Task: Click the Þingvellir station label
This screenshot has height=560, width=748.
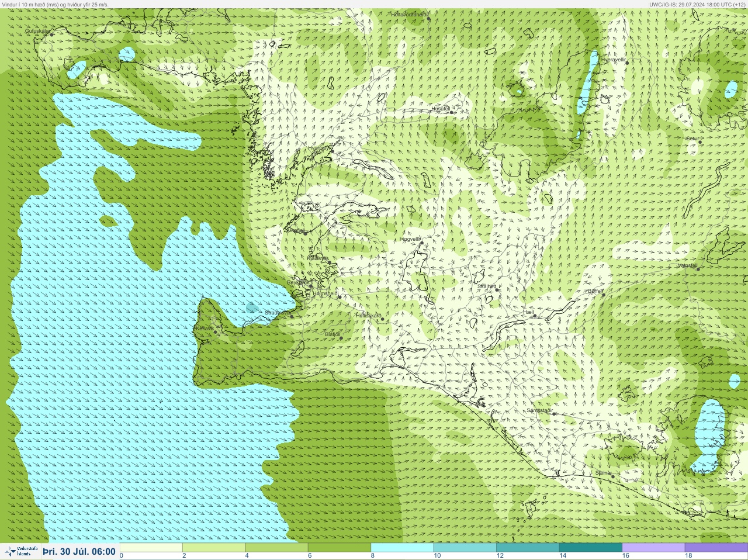Action: 410,239
